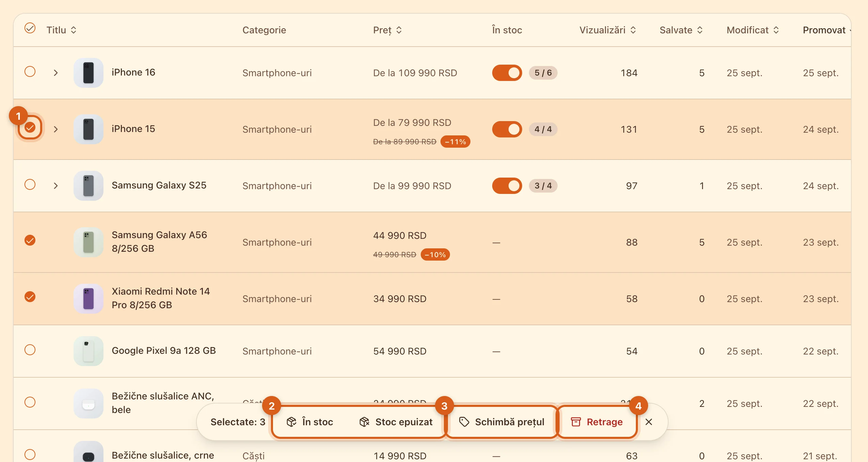This screenshot has width=868, height=462.
Task: Click the Categorie column header
Action: [x=264, y=30]
